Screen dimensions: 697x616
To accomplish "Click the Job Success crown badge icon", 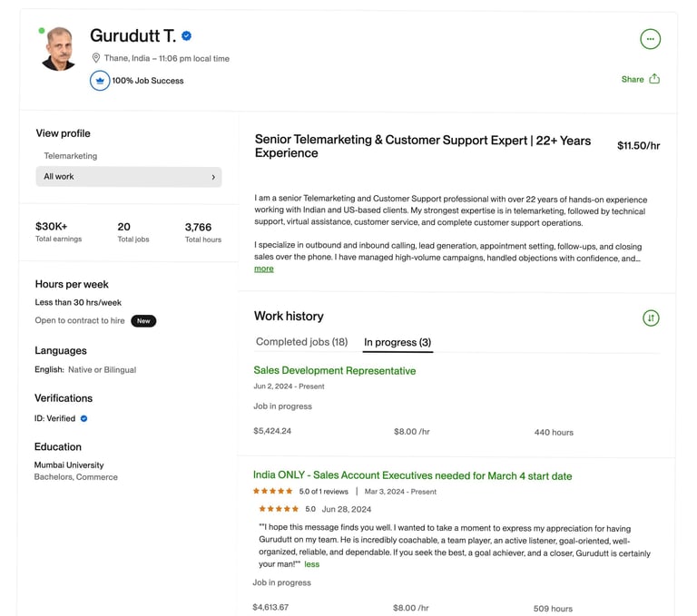I will (x=100, y=81).
